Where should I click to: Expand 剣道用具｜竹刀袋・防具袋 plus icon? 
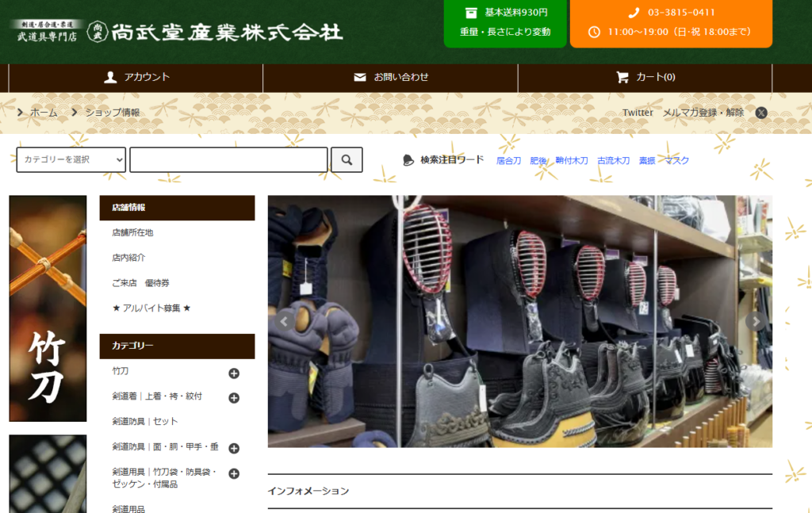234,473
